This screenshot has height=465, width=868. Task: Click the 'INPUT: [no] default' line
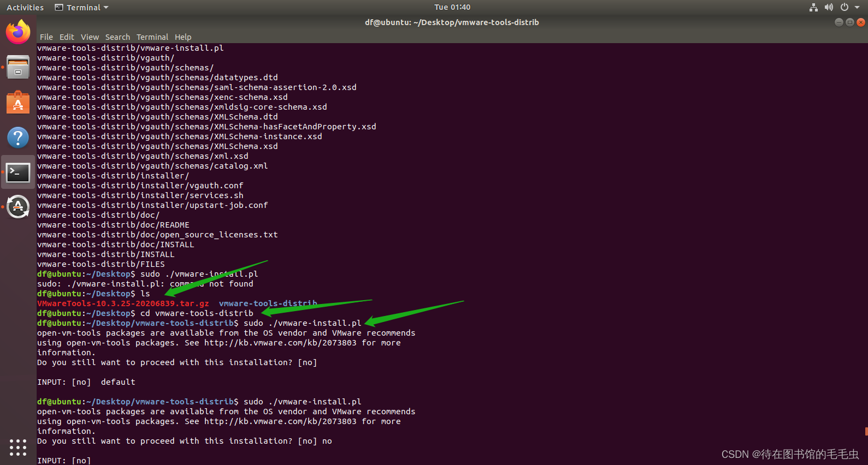click(86, 382)
